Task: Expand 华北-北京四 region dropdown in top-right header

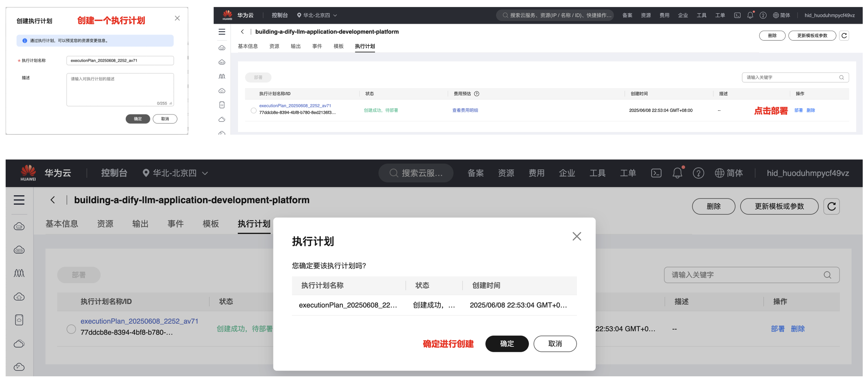Action: click(x=317, y=15)
